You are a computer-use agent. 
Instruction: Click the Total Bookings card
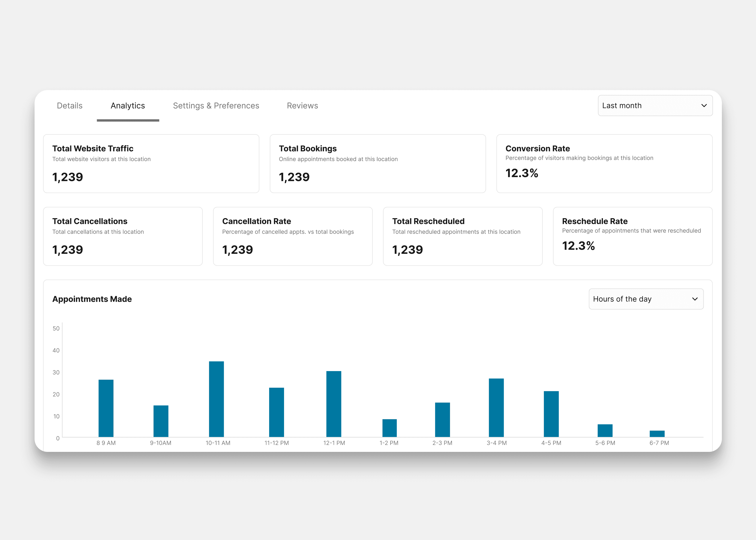[377, 164]
